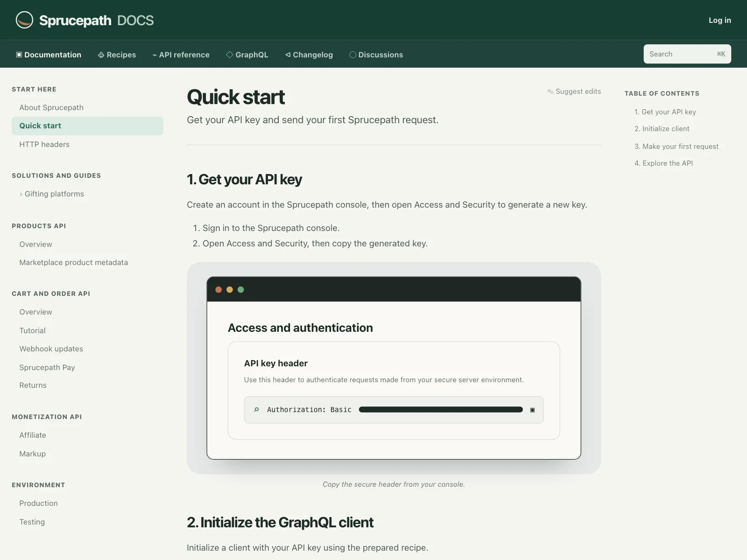Image resolution: width=747 pixels, height=560 pixels.
Task: Click the Recipes tab icon
Action: 101,55
